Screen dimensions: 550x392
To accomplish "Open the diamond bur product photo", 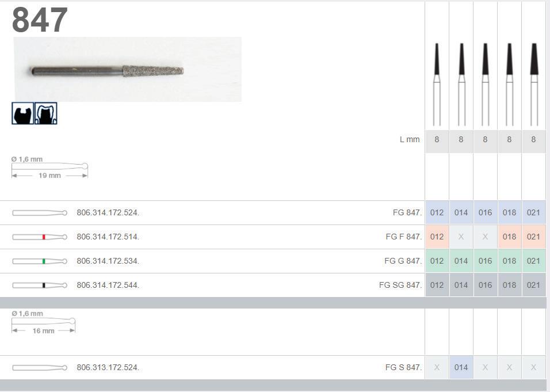I will [128, 70].
